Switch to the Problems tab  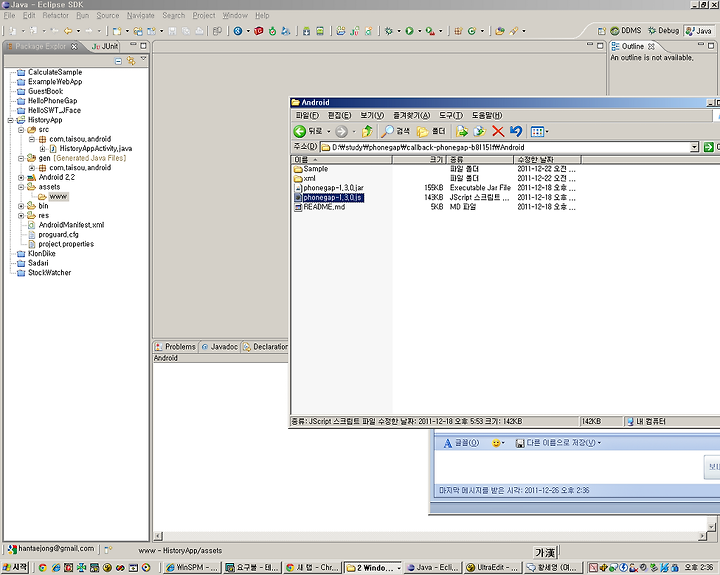pos(175,347)
